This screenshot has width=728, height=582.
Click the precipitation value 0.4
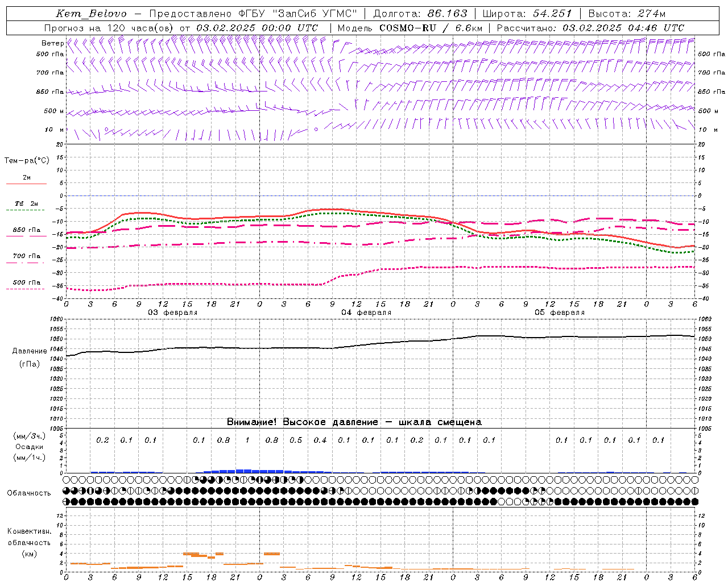pyautogui.click(x=320, y=440)
